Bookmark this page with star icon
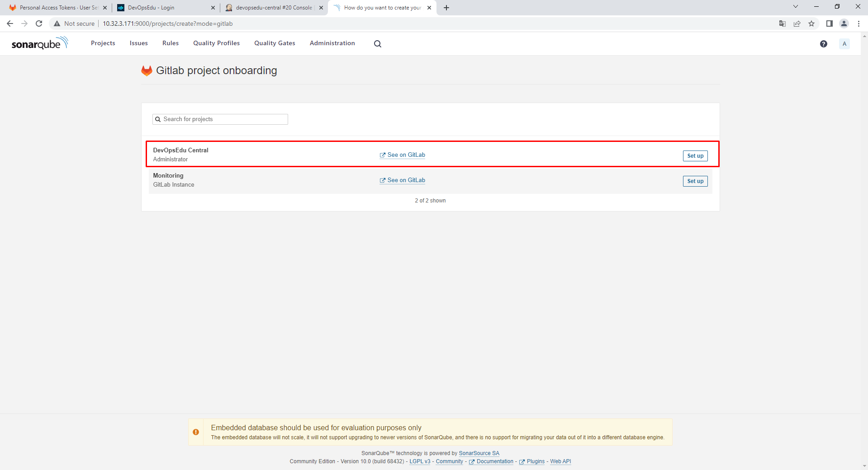Screen dimensions: 868x470 811,23
